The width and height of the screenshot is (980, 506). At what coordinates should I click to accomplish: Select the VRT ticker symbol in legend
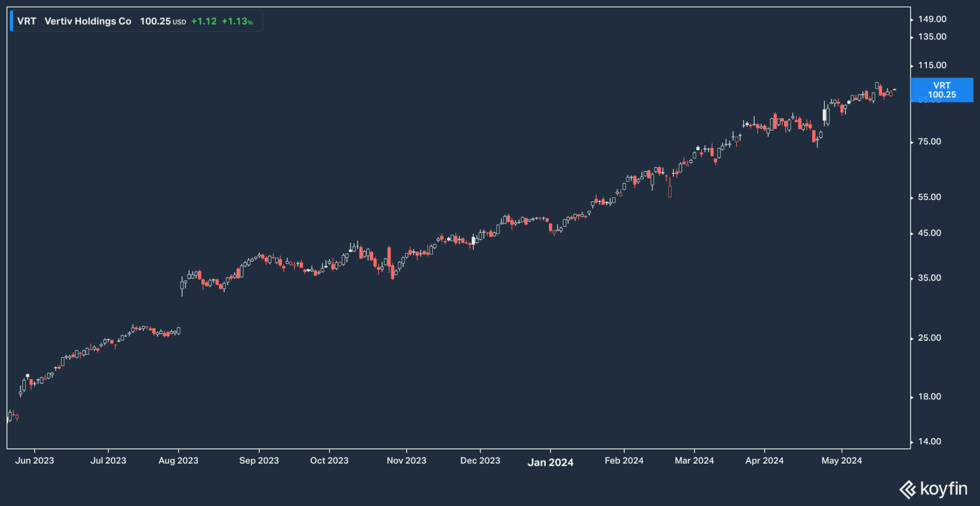tap(27, 21)
